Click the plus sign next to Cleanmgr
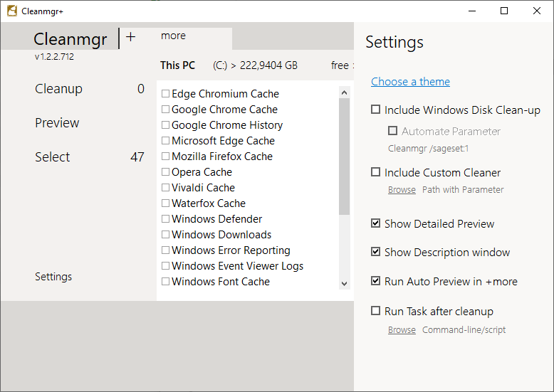The height and width of the screenshot is (392, 554). point(130,37)
